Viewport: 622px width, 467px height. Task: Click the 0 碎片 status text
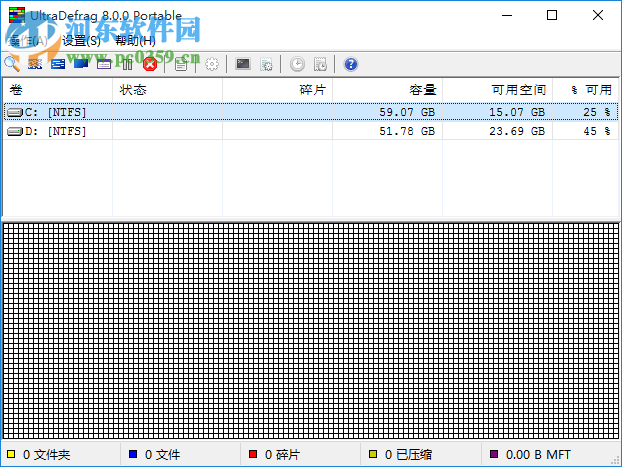[282, 455]
